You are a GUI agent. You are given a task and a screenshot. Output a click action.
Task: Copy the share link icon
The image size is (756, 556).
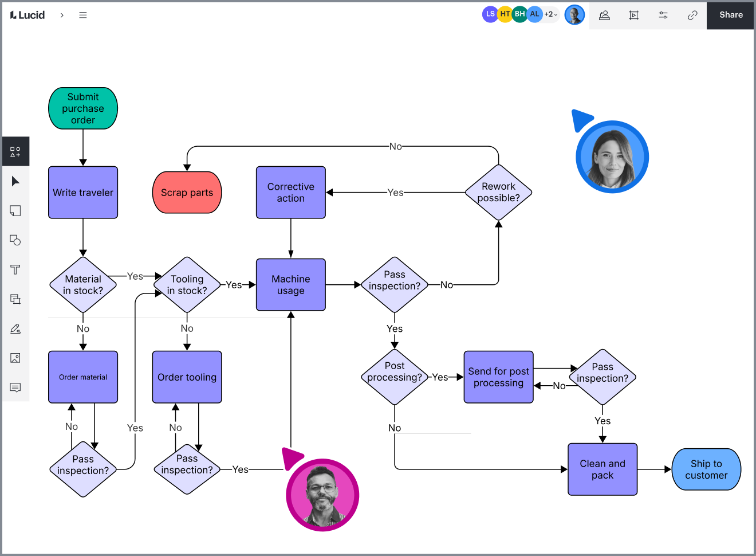pos(692,15)
